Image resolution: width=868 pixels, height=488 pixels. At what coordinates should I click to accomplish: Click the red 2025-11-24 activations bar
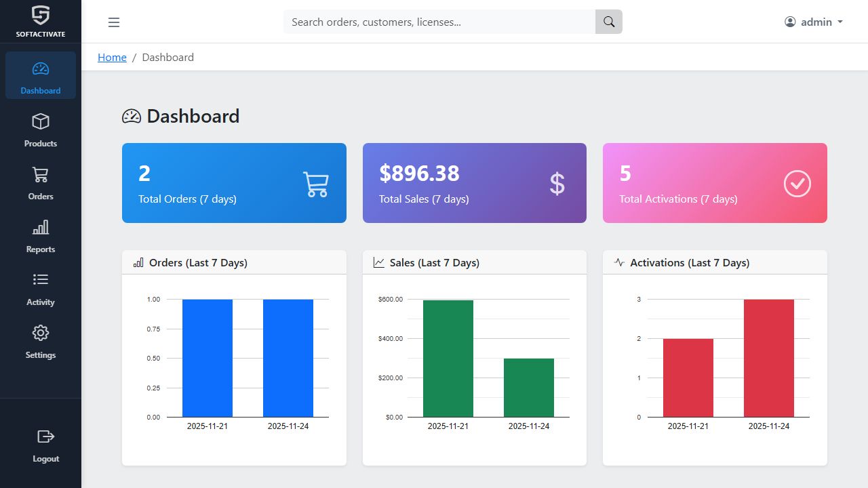tap(768, 358)
